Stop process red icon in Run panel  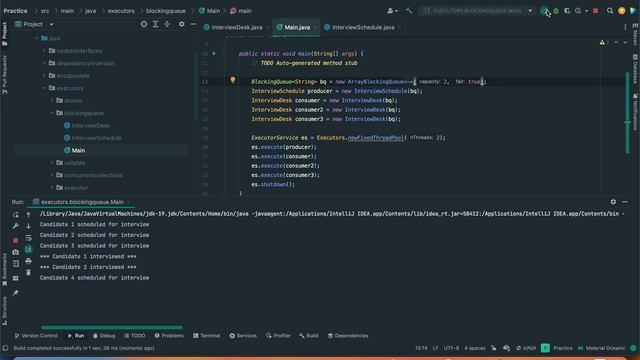point(16,240)
